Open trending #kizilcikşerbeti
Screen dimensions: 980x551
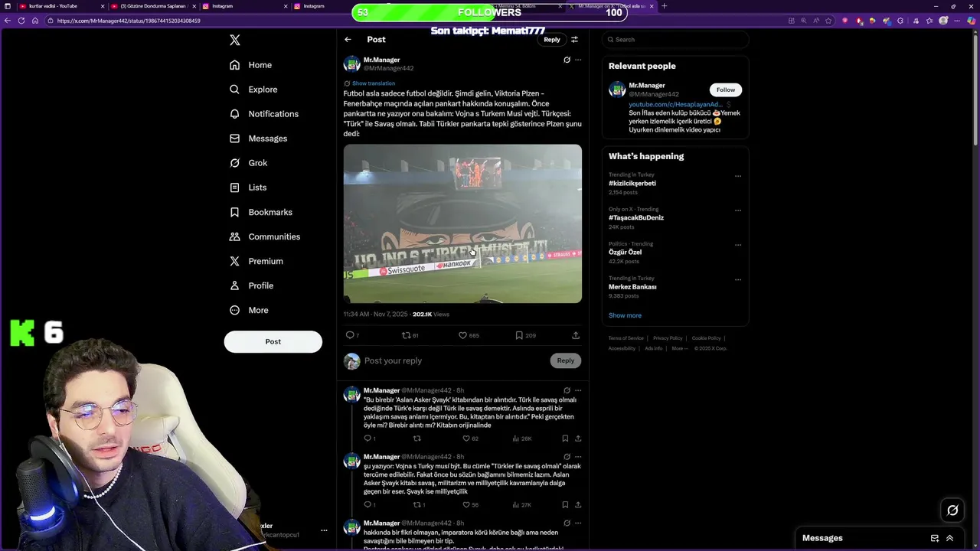coord(632,184)
